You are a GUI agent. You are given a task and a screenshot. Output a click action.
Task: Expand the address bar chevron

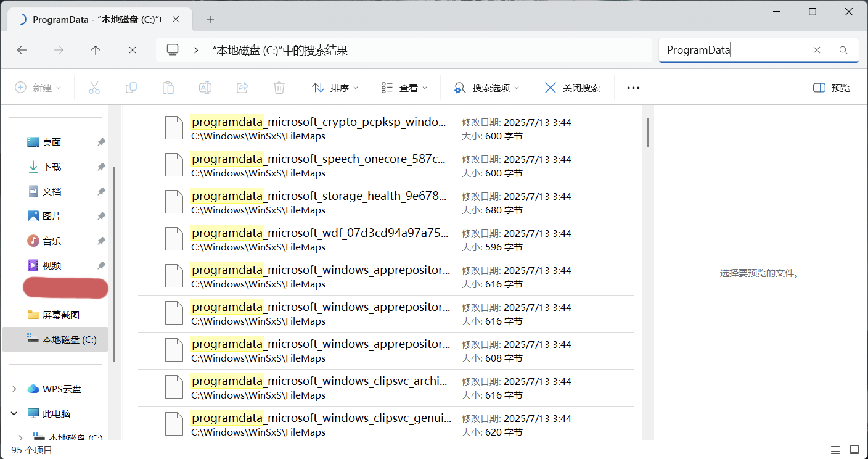pos(196,50)
